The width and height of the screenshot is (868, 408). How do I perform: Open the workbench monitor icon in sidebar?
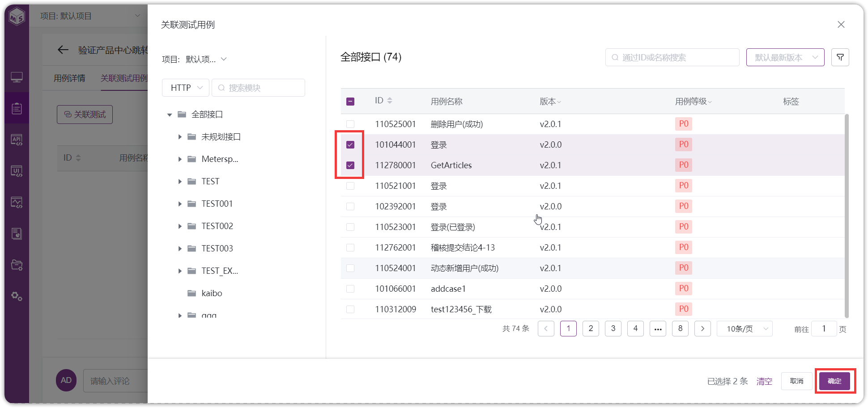17,77
